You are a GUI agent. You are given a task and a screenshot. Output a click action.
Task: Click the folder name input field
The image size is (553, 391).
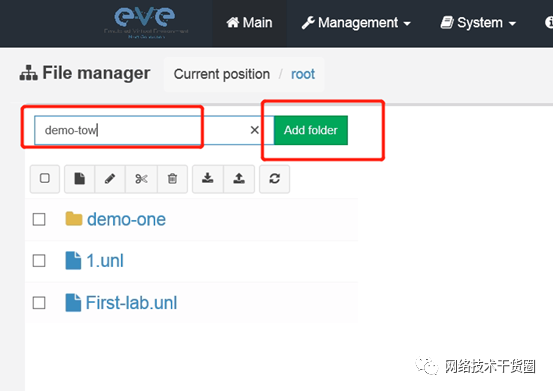[x=141, y=130]
